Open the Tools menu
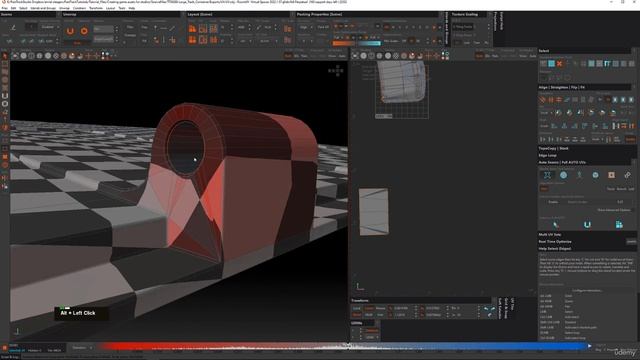640x360 pixels. click(x=122, y=8)
